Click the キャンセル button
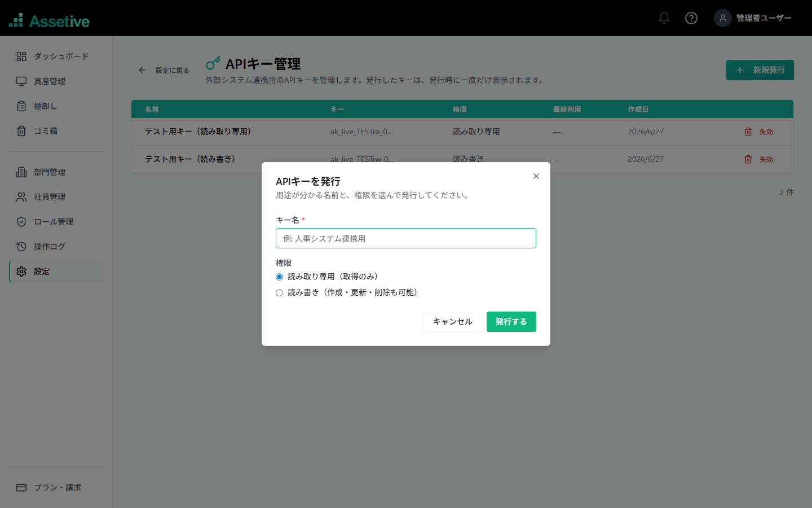The width and height of the screenshot is (812, 508). click(453, 322)
